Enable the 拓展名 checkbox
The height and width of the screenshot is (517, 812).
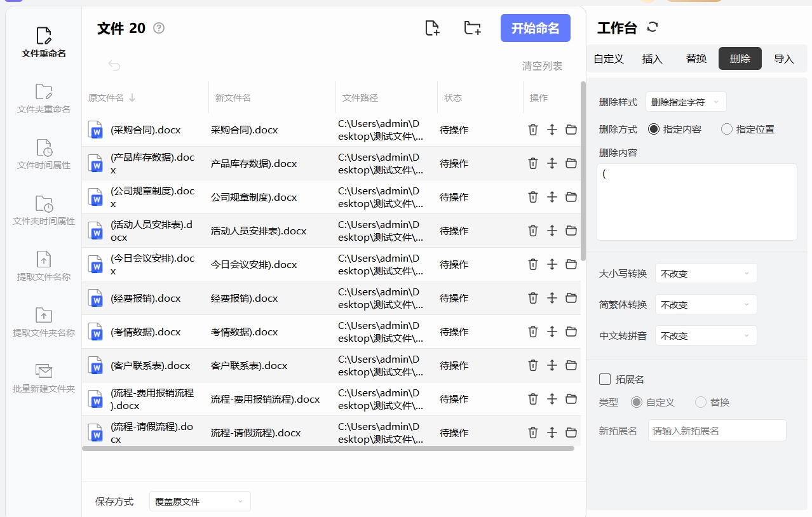(605, 379)
